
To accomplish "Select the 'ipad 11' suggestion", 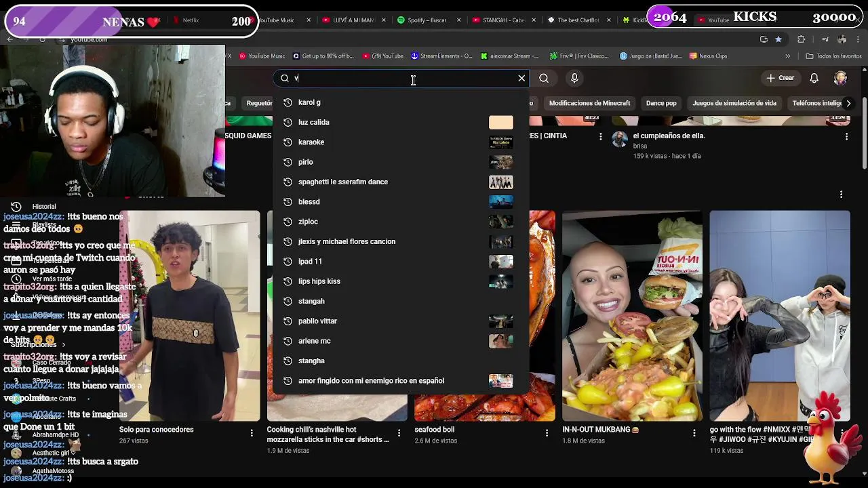I will pos(401,262).
